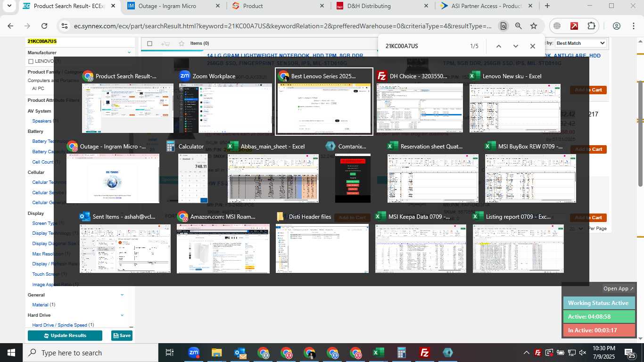Switch to MSI Keepa Data 0709 window

coord(421,248)
